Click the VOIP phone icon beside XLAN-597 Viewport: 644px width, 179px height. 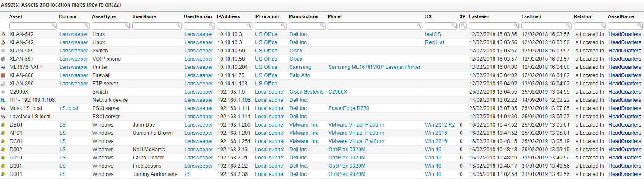[3, 59]
